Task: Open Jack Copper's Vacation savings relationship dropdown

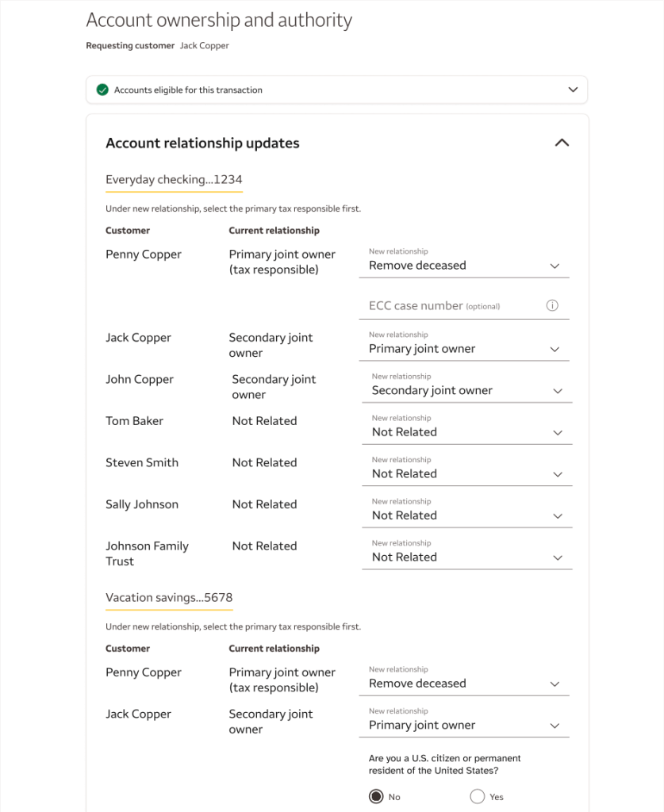Action: (x=464, y=725)
